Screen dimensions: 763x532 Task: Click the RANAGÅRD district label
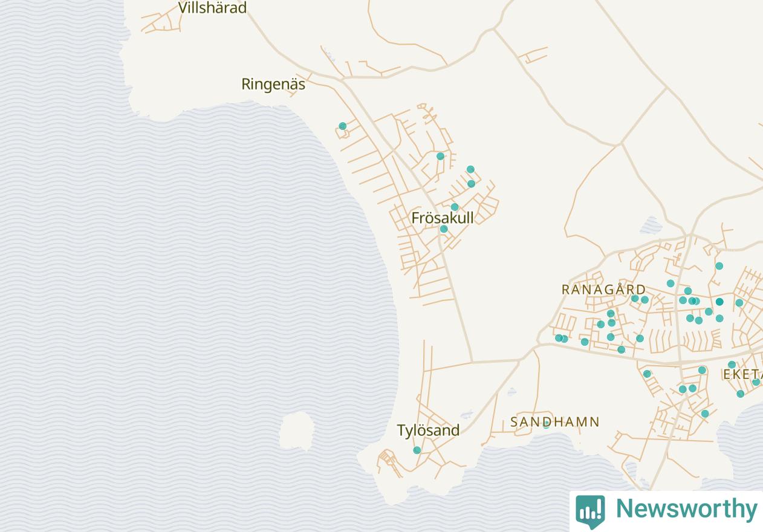pos(603,290)
